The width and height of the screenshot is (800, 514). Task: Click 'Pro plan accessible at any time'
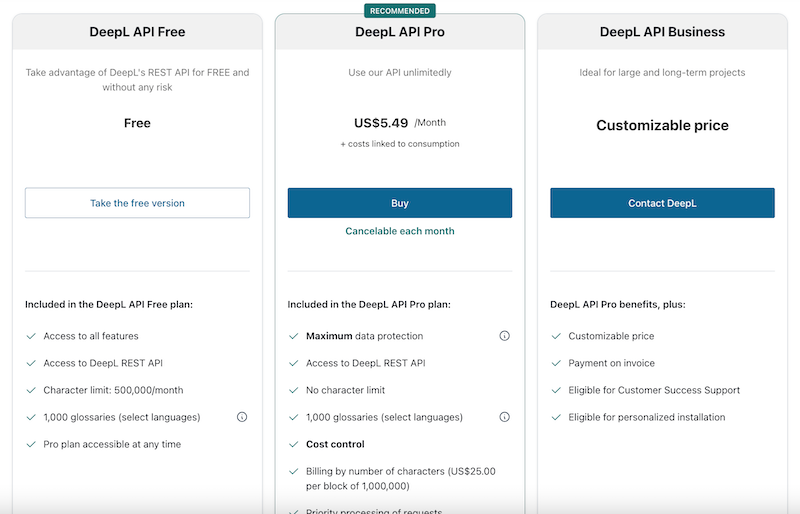(112, 444)
